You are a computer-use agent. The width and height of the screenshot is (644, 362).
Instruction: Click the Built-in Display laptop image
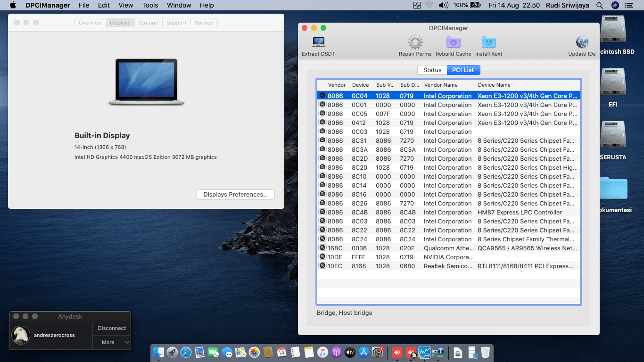tap(146, 82)
